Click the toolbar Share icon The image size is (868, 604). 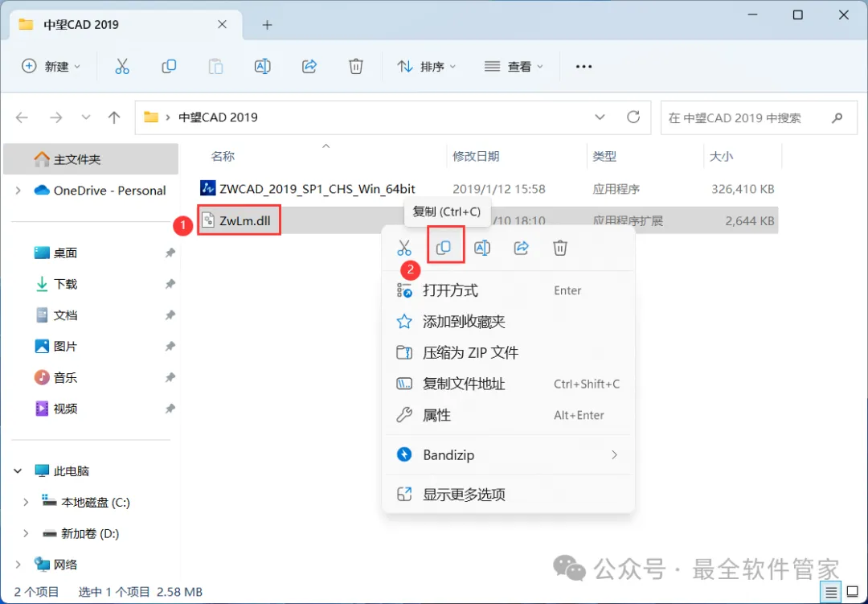(309, 67)
